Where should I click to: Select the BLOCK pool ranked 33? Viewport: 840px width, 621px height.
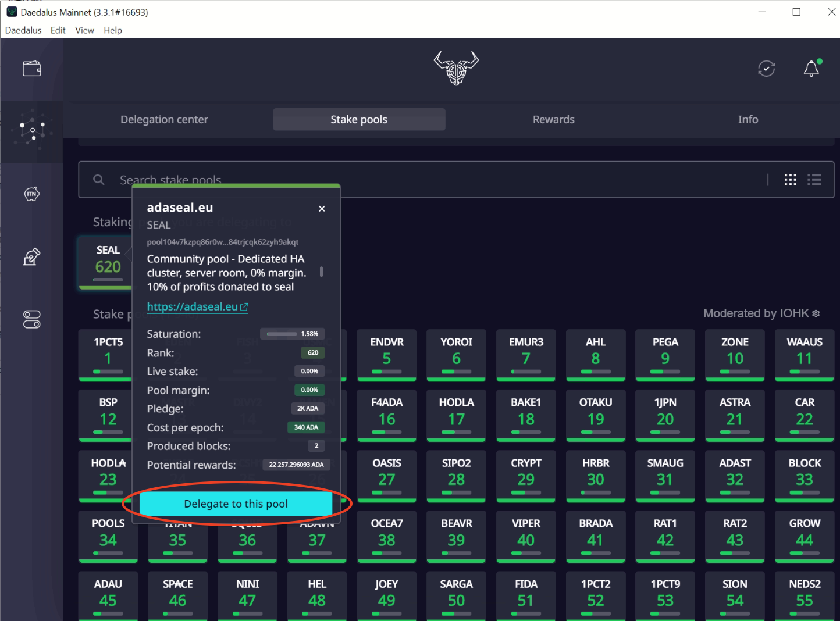[805, 476]
